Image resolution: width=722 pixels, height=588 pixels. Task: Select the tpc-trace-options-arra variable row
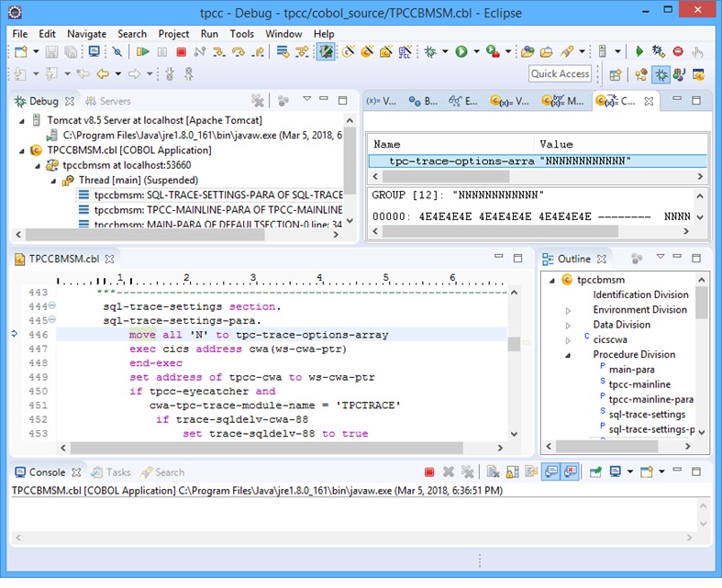(538, 161)
